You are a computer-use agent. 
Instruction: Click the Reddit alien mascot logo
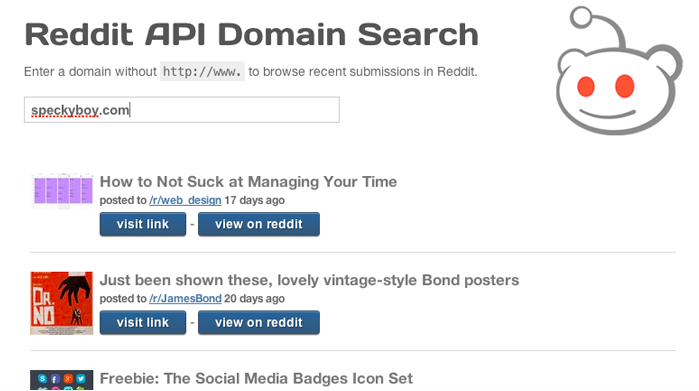tap(619, 70)
